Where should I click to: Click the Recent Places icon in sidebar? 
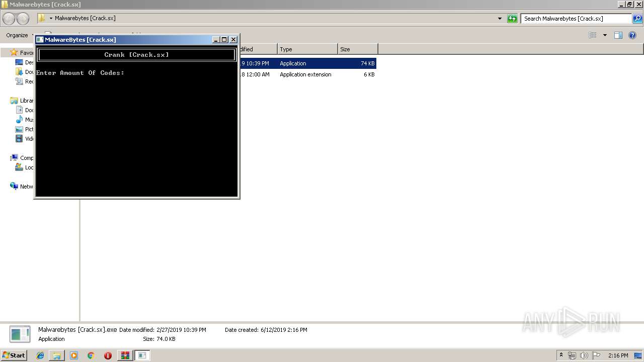[x=19, y=81]
